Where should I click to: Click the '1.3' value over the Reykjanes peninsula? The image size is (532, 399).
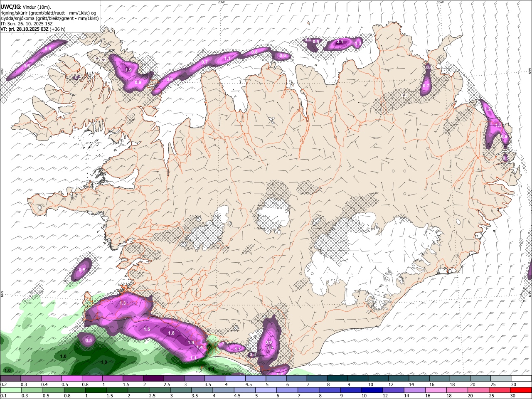point(123,303)
